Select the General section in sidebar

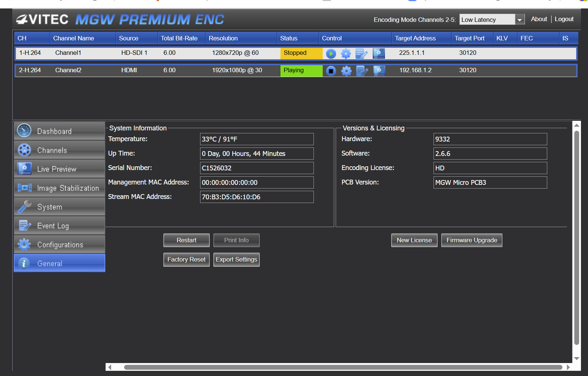[x=59, y=263]
